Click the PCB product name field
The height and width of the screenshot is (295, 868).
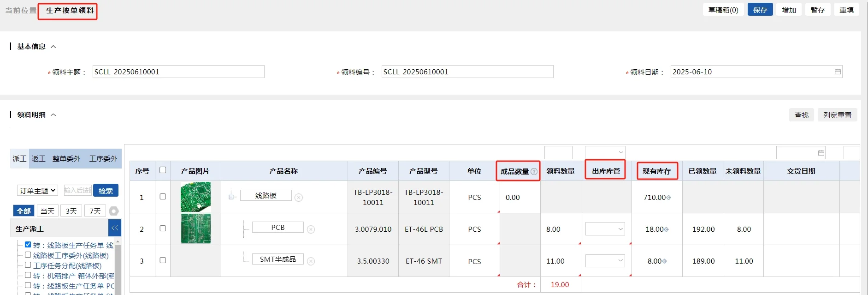tap(278, 227)
